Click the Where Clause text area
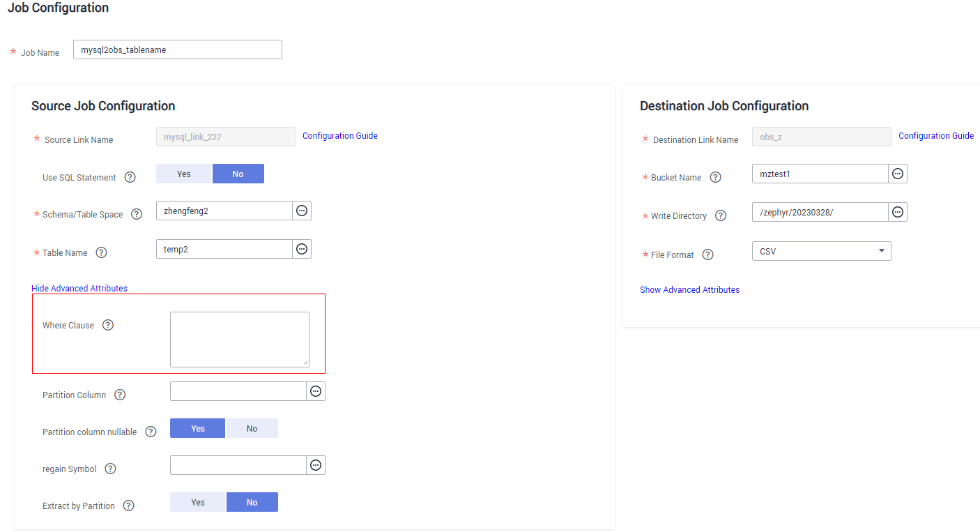 click(240, 340)
